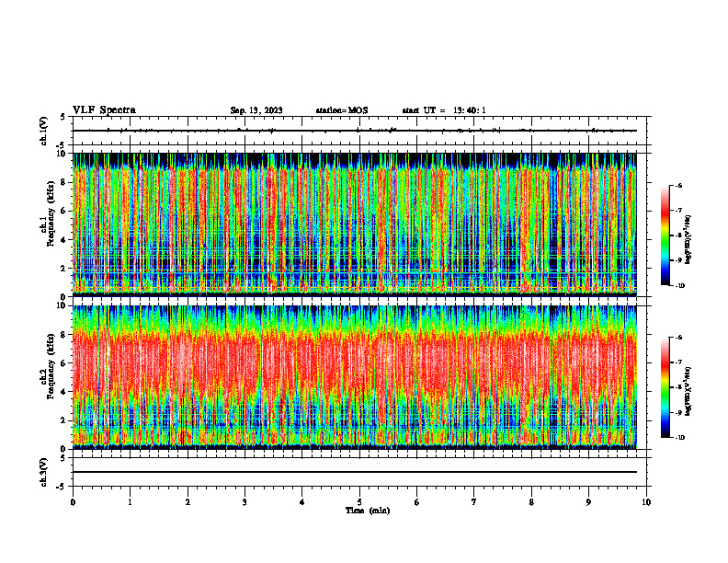728x563 pixels.
Task: Click the "6" tick on ch.1 frequency axis
Action: [x=63, y=211]
